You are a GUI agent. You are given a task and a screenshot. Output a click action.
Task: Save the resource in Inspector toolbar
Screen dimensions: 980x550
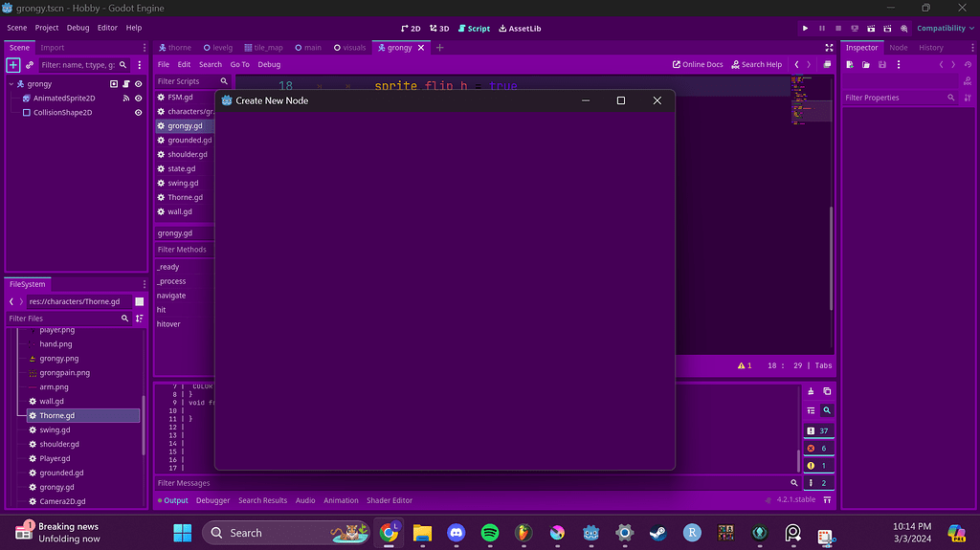pos(882,64)
